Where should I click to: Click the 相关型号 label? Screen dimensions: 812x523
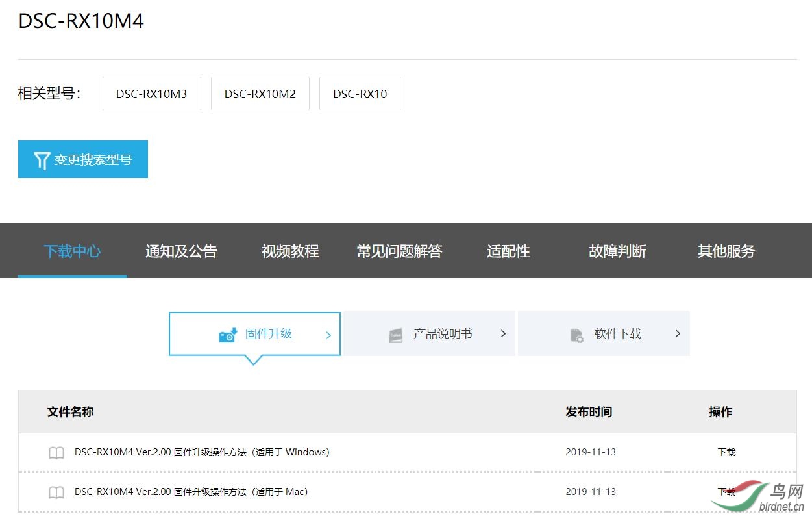49,94
